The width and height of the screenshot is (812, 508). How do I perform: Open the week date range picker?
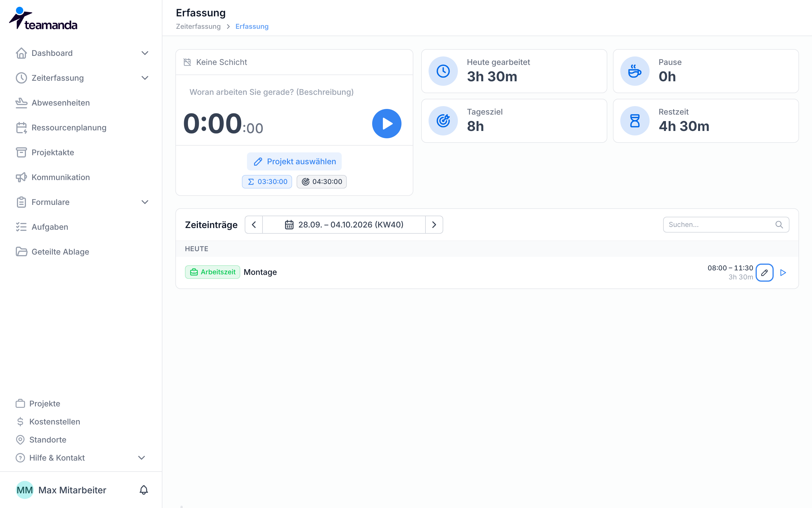(x=344, y=224)
